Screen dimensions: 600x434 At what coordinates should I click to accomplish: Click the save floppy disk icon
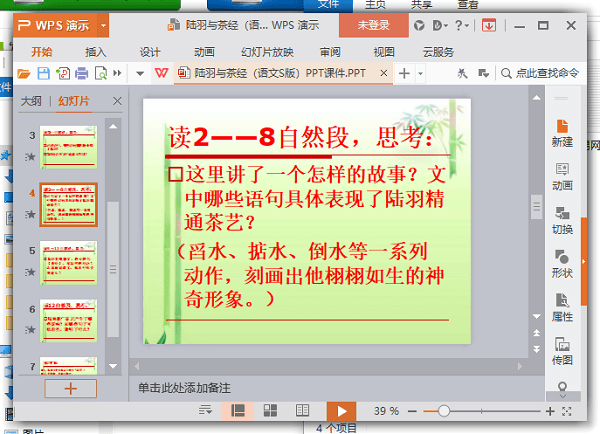pos(43,73)
